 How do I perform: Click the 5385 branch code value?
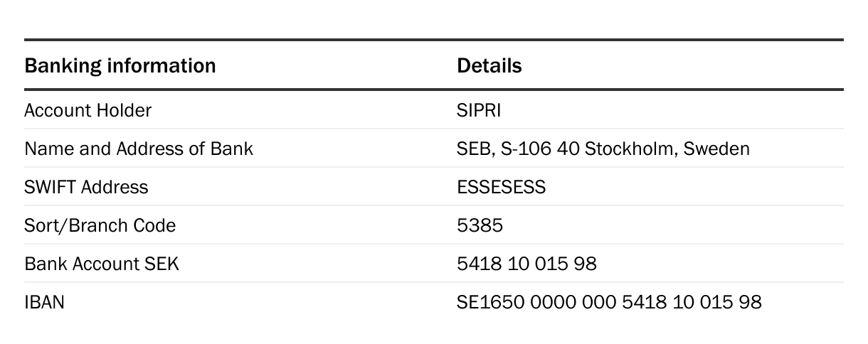click(480, 225)
